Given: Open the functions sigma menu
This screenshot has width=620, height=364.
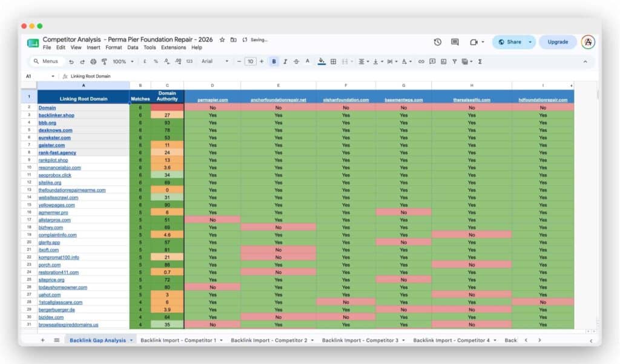Looking at the screenshot, I should pyautogui.click(x=480, y=62).
